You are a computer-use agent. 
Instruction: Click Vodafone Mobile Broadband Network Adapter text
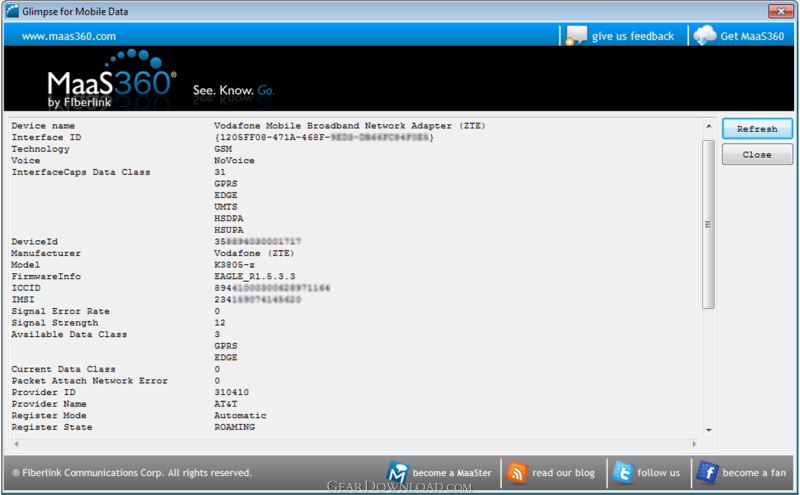point(349,126)
